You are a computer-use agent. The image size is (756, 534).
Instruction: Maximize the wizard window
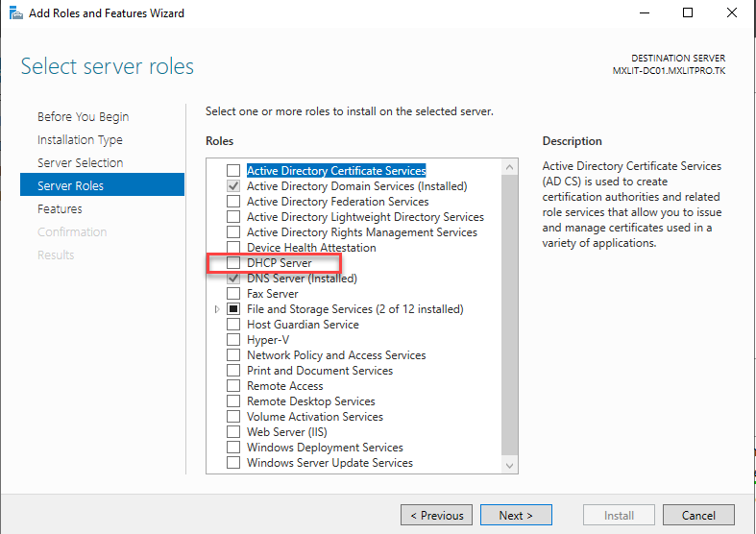pyautogui.click(x=688, y=13)
